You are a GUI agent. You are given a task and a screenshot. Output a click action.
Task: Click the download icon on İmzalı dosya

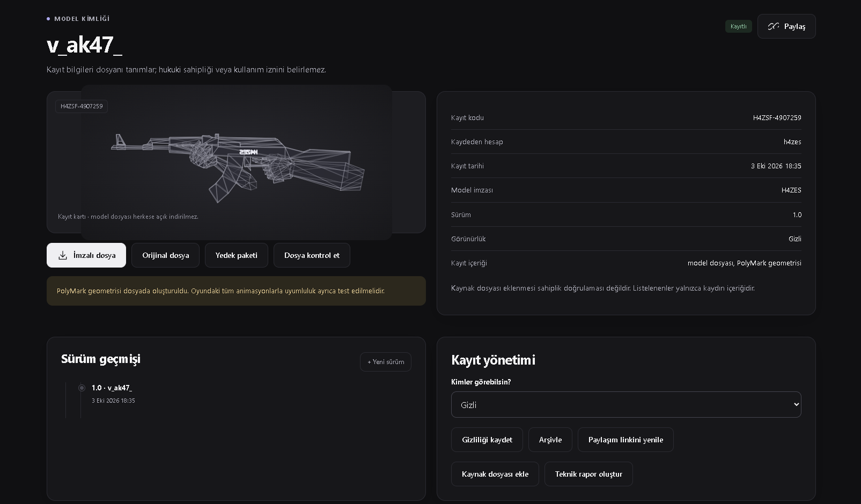63,255
